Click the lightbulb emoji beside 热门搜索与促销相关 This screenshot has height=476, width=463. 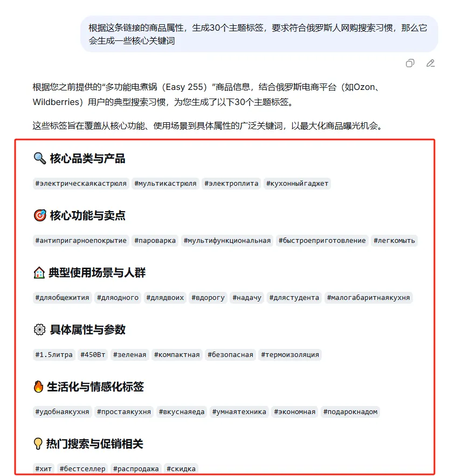(38, 444)
